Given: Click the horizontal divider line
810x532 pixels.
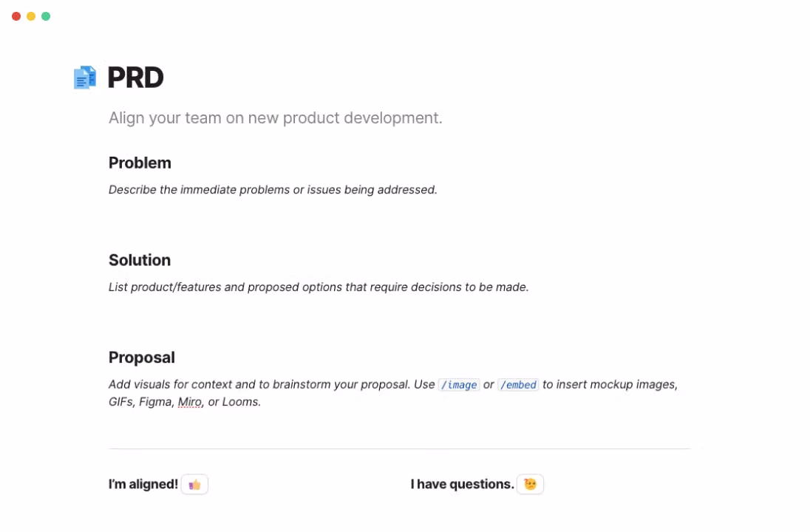Looking at the screenshot, I should click(x=399, y=449).
